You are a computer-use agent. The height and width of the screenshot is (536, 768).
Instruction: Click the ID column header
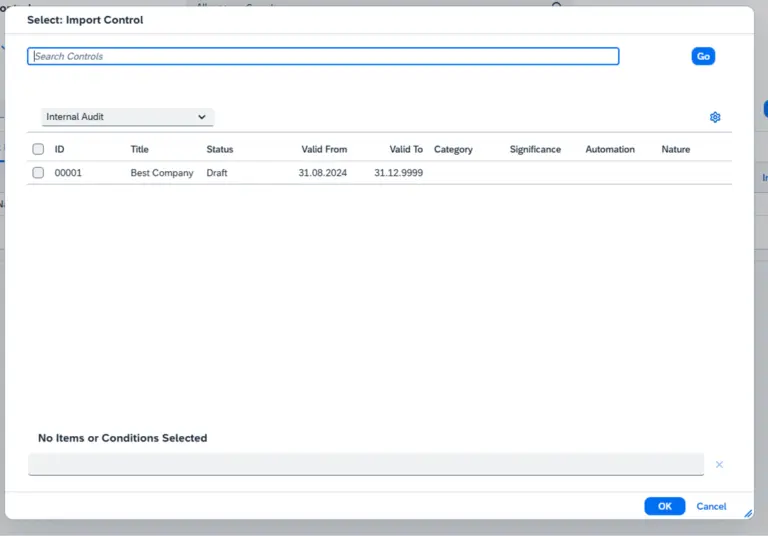[x=60, y=149]
